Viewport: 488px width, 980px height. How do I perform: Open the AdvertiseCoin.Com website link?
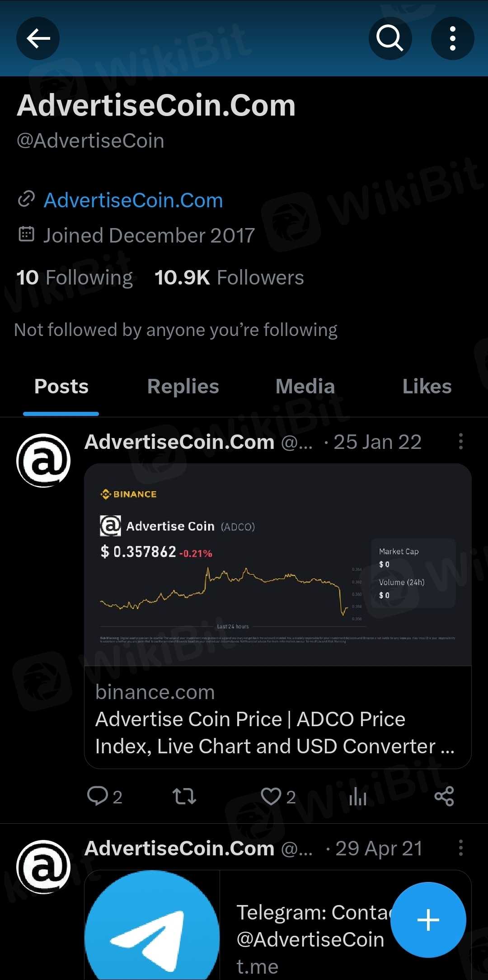pyautogui.click(x=133, y=200)
